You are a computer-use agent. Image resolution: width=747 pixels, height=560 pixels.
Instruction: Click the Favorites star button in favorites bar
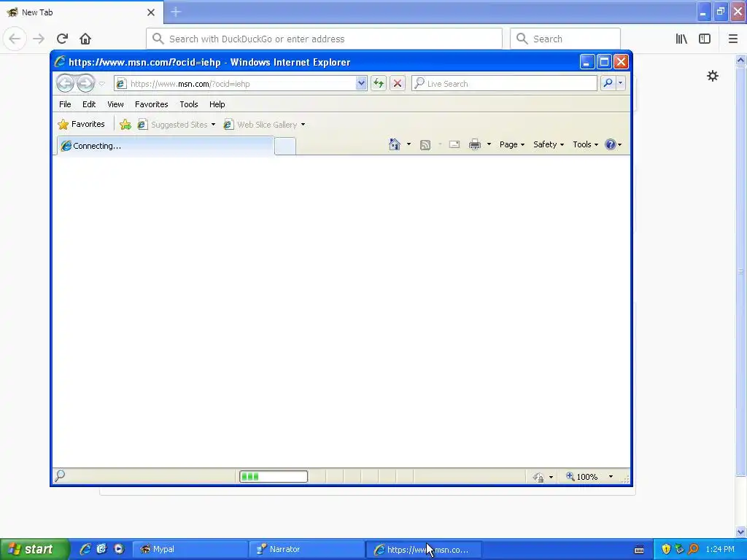point(81,124)
